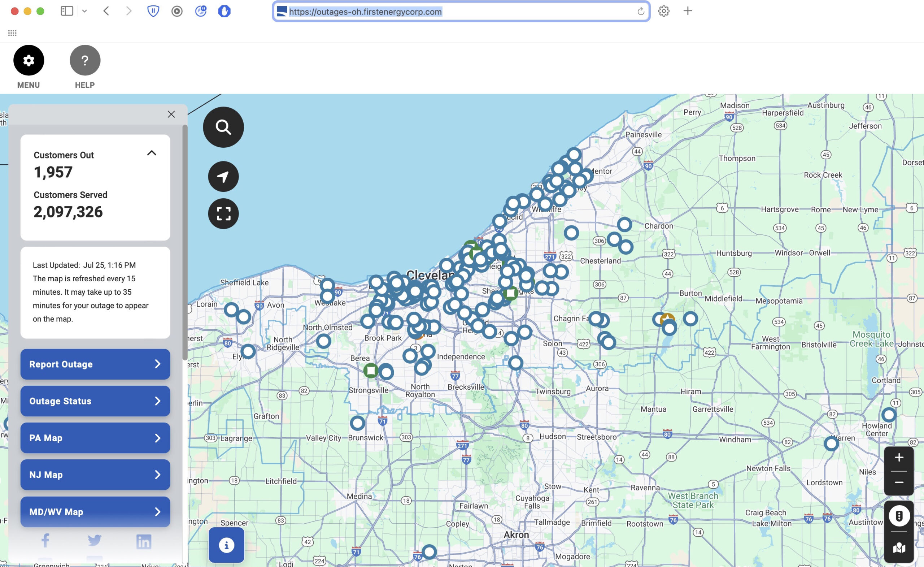Open the browser extensions settings gear

pyautogui.click(x=663, y=11)
